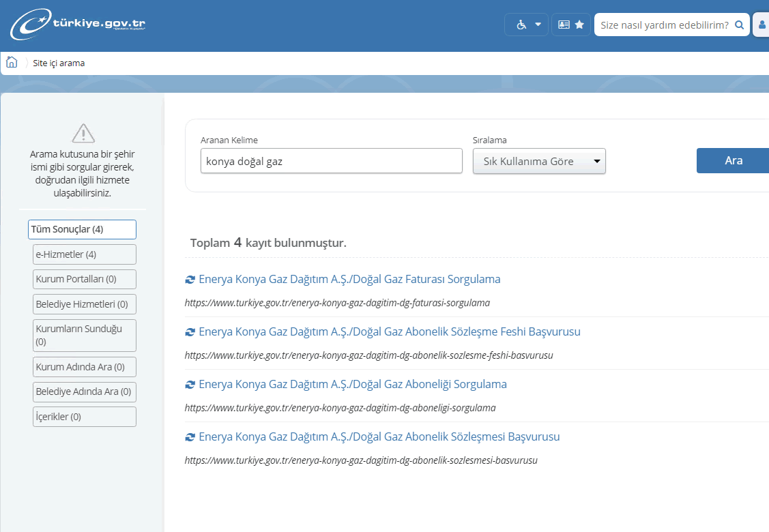Click service icon beside Faturası Sorgulama result
The height and width of the screenshot is (532, 769).
point(190,280)
